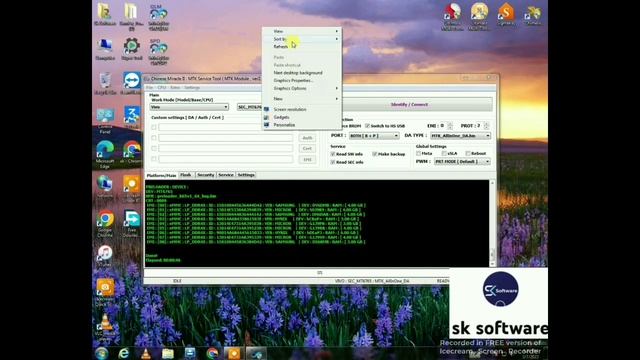Screen dimensions: 640x360
Task: Toggle the Read SEC info checkbox
Action: 333,162
